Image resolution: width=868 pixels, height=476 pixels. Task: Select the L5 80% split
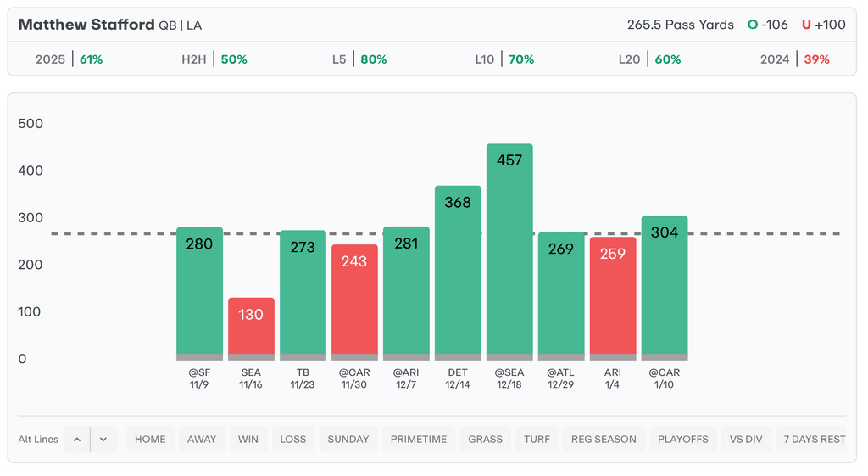tap(359, 59)
